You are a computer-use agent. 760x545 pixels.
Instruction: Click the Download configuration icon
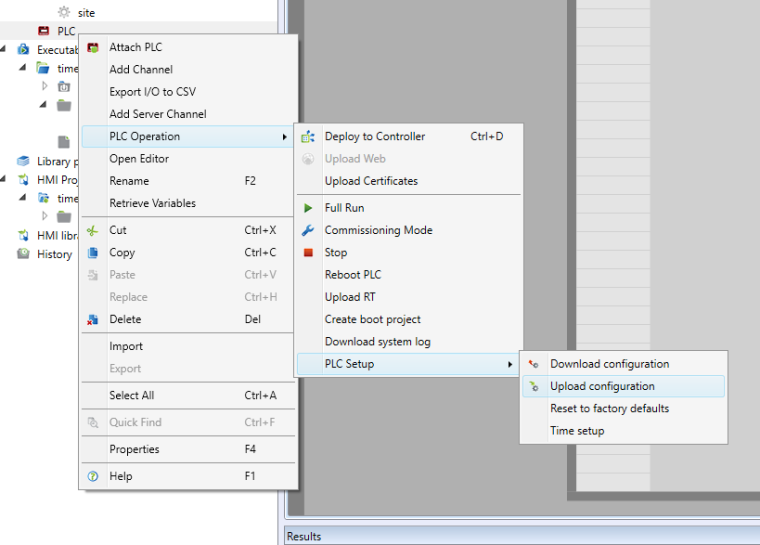(x=534, y=364)
